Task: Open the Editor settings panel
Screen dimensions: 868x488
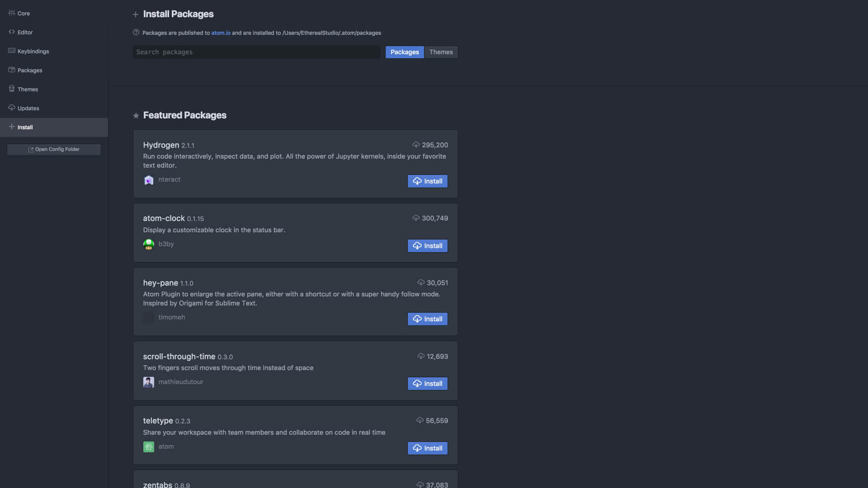Action: coord(54,33)
